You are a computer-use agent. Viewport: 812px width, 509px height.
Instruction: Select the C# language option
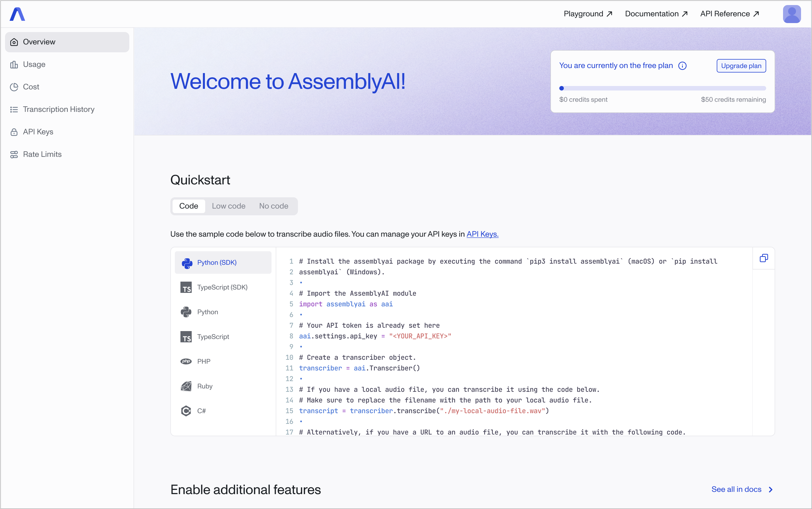201,411
